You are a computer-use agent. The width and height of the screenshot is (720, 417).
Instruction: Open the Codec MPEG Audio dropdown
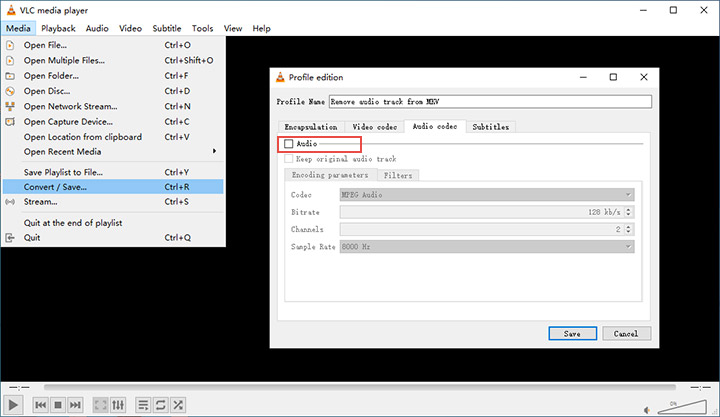coord(487,195)
